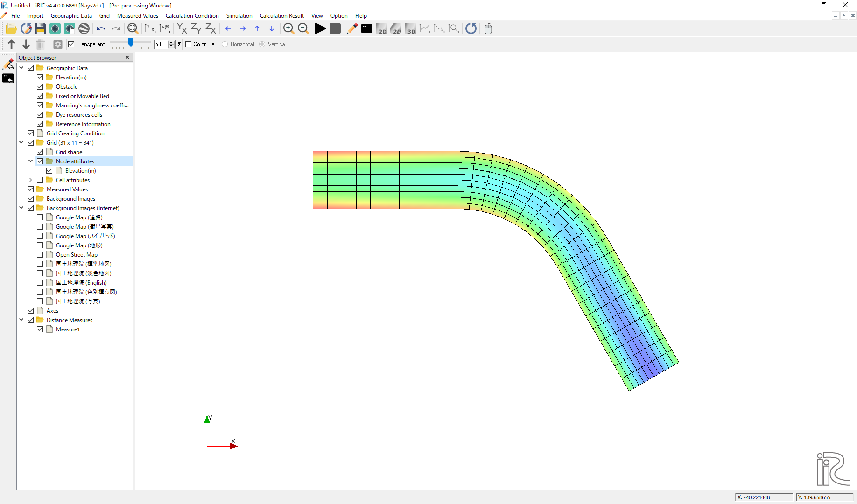857x504 pixels.
Task: Stop the simulation with the stop icon
Action: point(335,29)
